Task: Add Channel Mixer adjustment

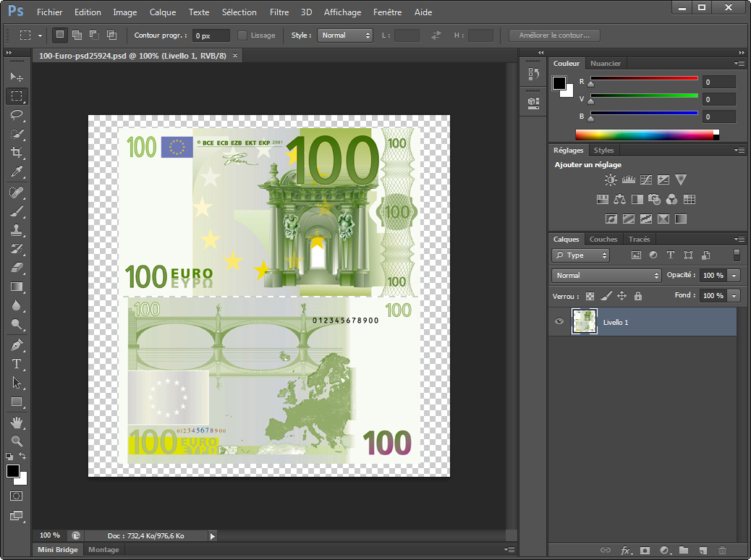Action: coord(672,199)
